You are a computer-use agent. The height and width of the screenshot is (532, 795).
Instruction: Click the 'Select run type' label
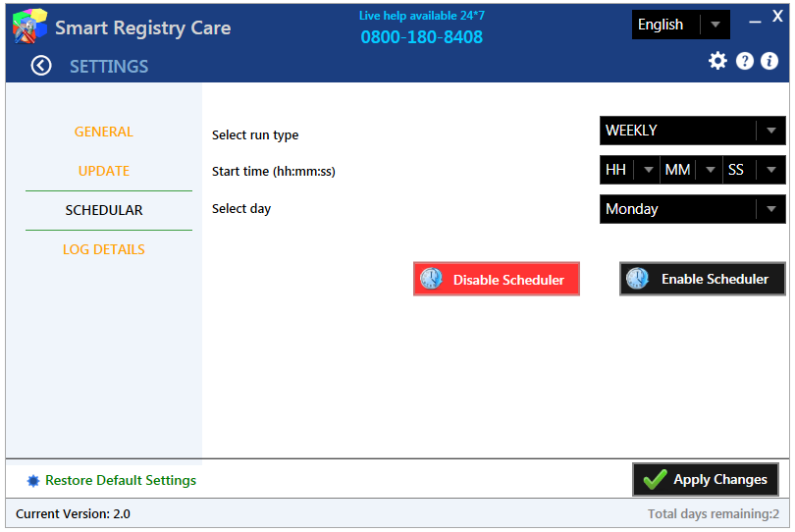(255, 135)
